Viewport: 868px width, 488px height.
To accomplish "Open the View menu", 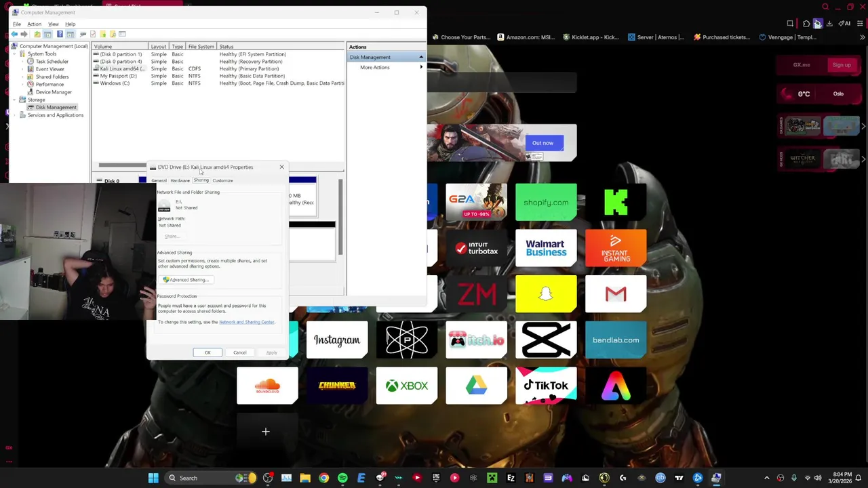I will 53,24.
